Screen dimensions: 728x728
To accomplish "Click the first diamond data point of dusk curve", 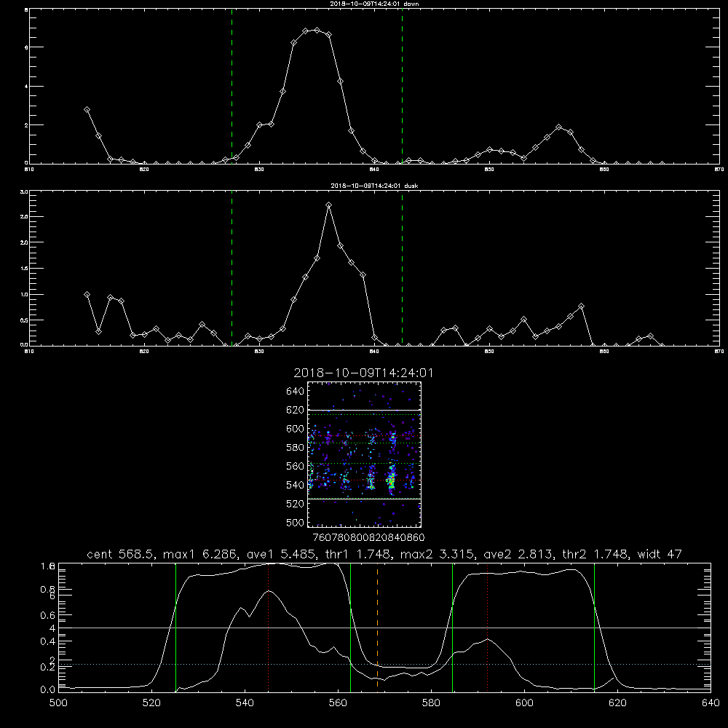I will click(87, 295).
